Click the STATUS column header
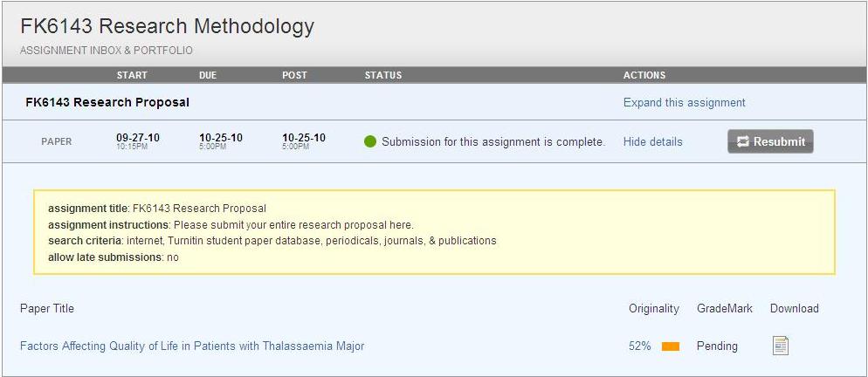The width and height of the screenshot is (868, 377). click(x=383, y=75)
